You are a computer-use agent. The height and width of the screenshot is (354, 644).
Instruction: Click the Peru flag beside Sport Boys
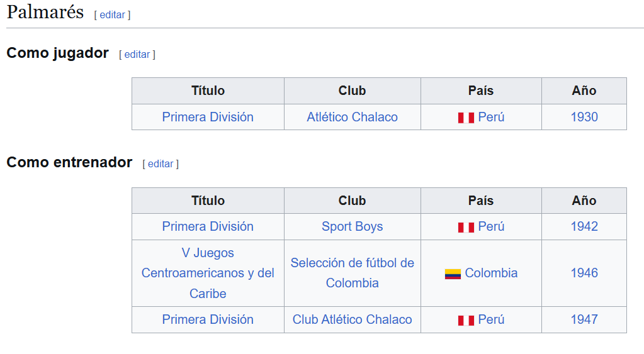pyautogui.click(x=466, y=227)
